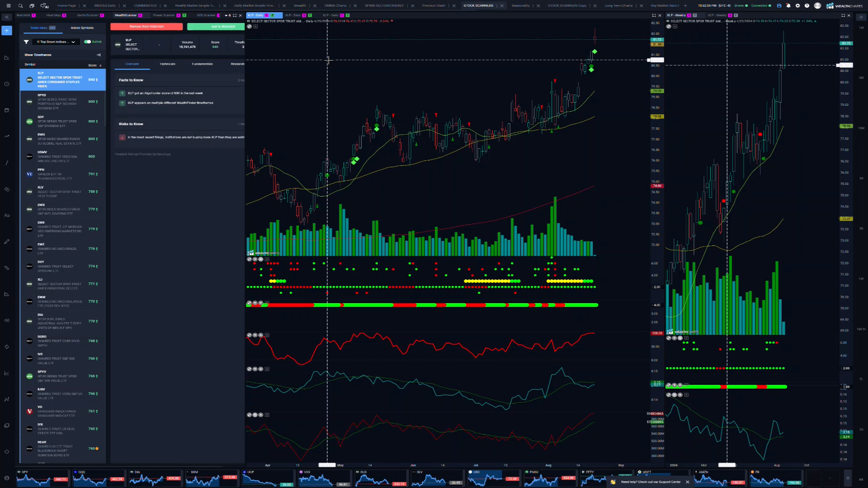Open options menu for INDICES Daily tab
Screen dimensions: 868x488
pos(120,5)
